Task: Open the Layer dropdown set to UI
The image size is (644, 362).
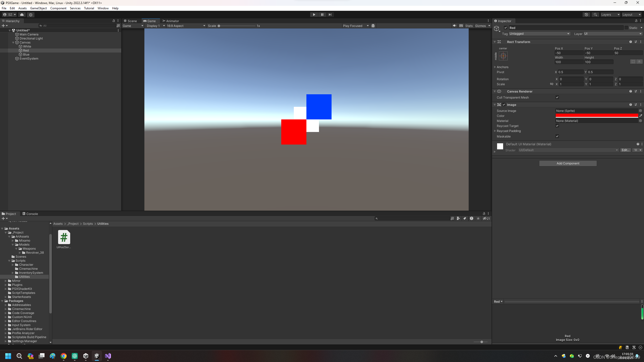Action: click(612, 33)
